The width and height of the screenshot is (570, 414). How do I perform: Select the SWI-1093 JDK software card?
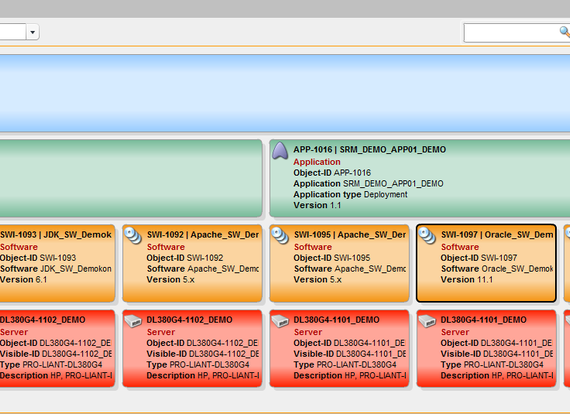tap(57, 263)
